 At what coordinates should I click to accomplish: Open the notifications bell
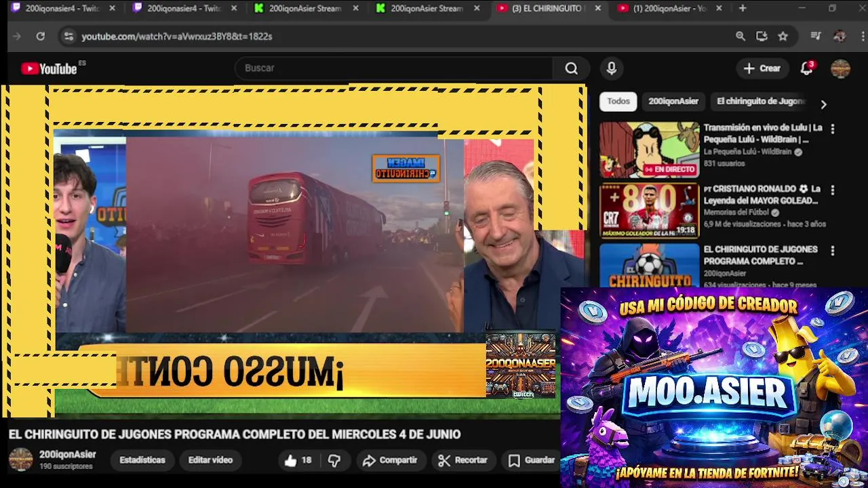[806, 68]
